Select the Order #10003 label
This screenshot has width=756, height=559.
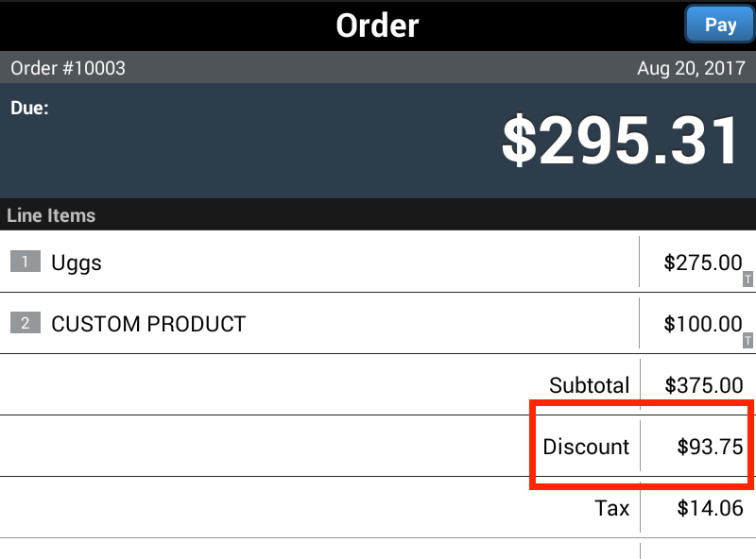68,69
